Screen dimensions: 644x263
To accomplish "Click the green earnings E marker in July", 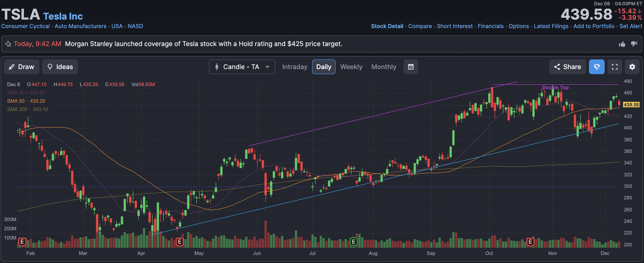I will coord(354,242).
